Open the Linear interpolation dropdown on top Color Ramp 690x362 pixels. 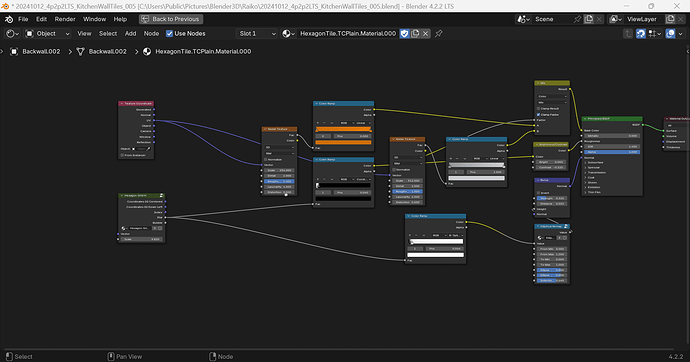363,123
